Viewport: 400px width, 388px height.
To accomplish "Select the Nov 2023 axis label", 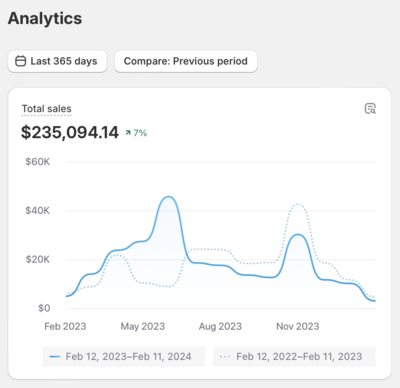I will pyautogui.click(x=298, y=326).
